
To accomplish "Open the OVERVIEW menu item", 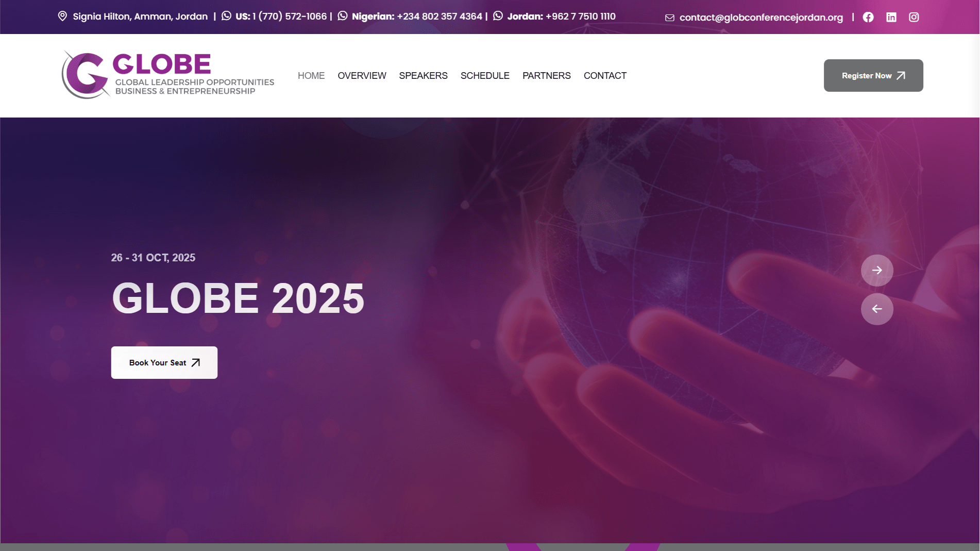I will coord(362,76).
